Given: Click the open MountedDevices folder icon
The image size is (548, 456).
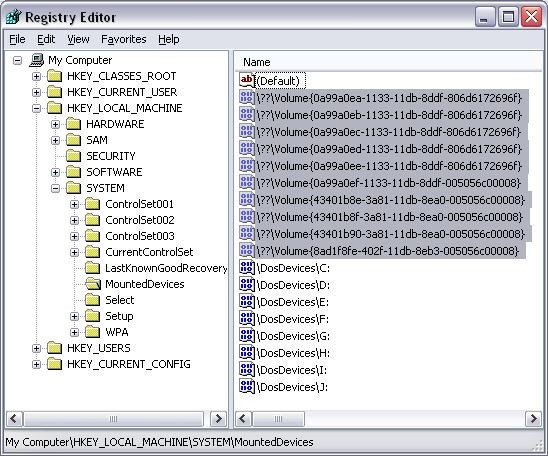Looking at the screenshot, I should coord(93,284).
